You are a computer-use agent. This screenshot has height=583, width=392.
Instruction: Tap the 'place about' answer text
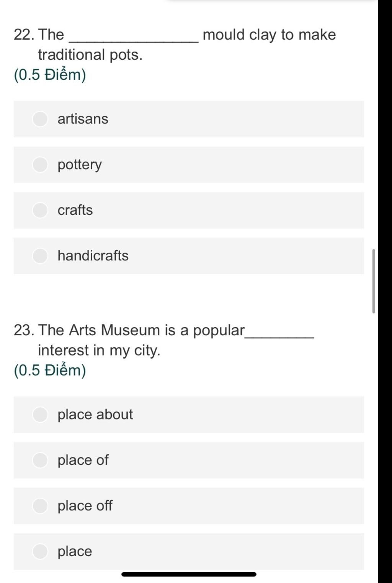click(95, 415)
